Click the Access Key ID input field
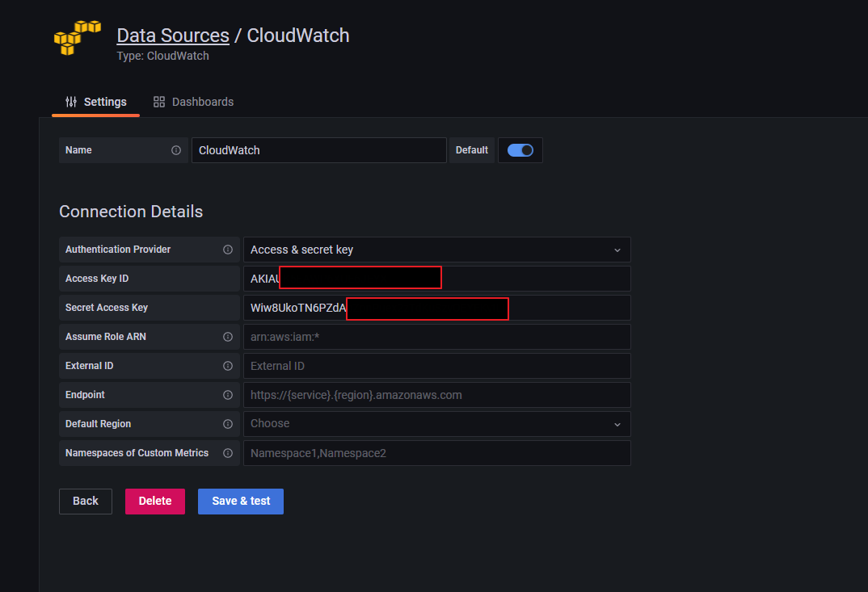Viewport: 868px width, 592px height. point(436,279)
